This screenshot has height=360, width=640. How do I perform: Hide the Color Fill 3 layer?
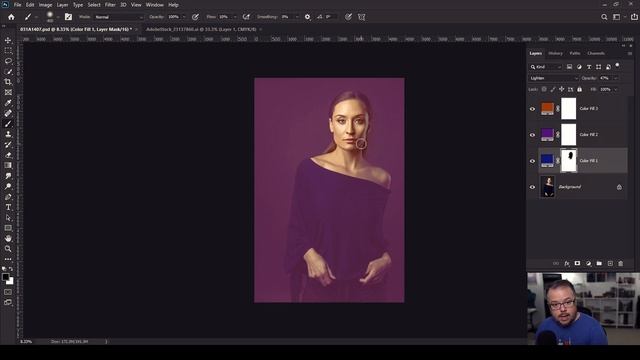click(532, 109)
